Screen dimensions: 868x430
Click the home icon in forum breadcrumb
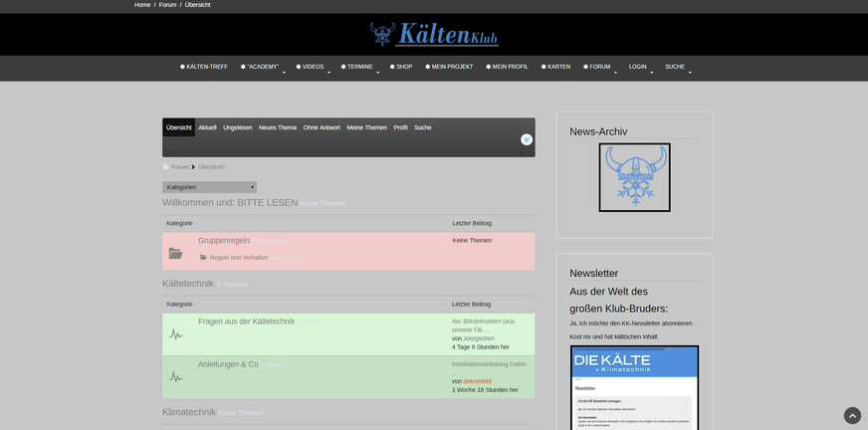tap(166, 167)
